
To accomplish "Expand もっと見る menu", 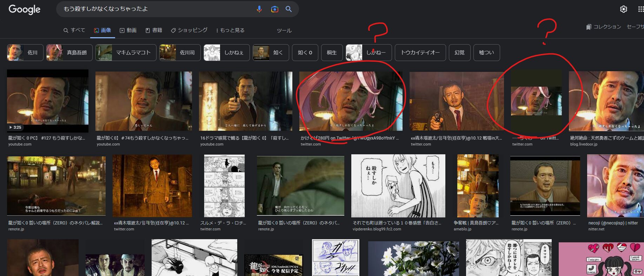I will coord(230,30).
